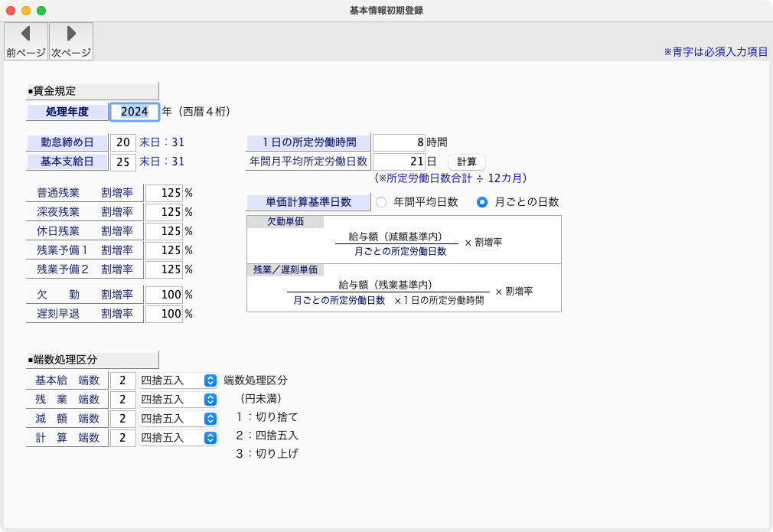Click the 基本支給日 input field

[122, 162]
